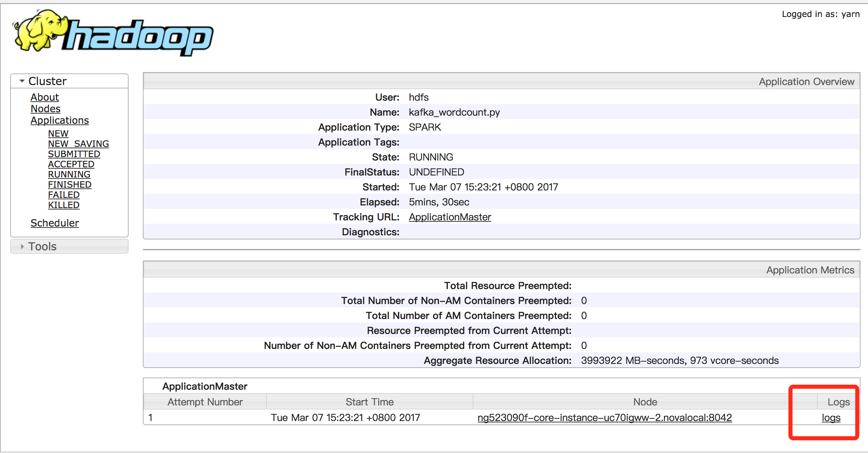Click the ApplicationMaster table heading

[205, 386]
